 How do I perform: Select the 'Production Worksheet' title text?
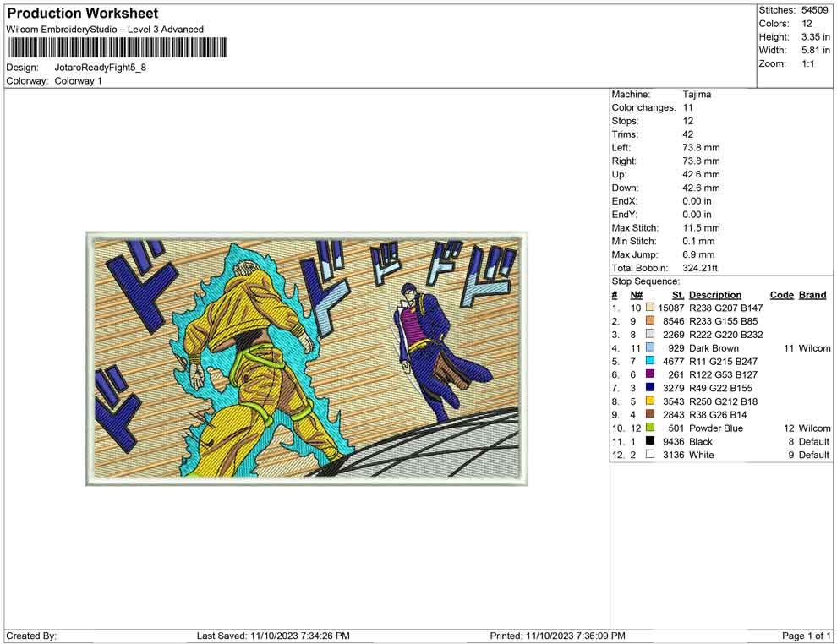(x=83, y=14)
